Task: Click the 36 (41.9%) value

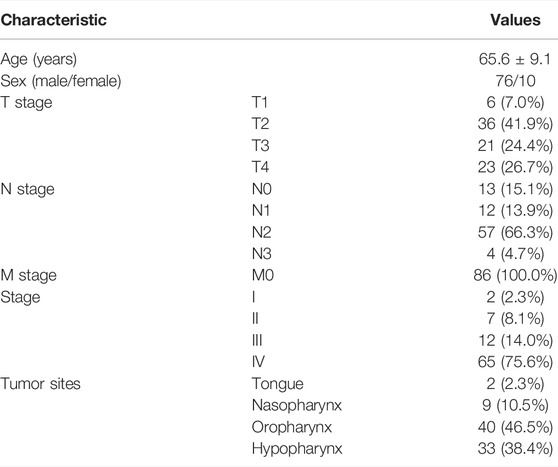Action: pyautogui.click(x=515, y=124)
